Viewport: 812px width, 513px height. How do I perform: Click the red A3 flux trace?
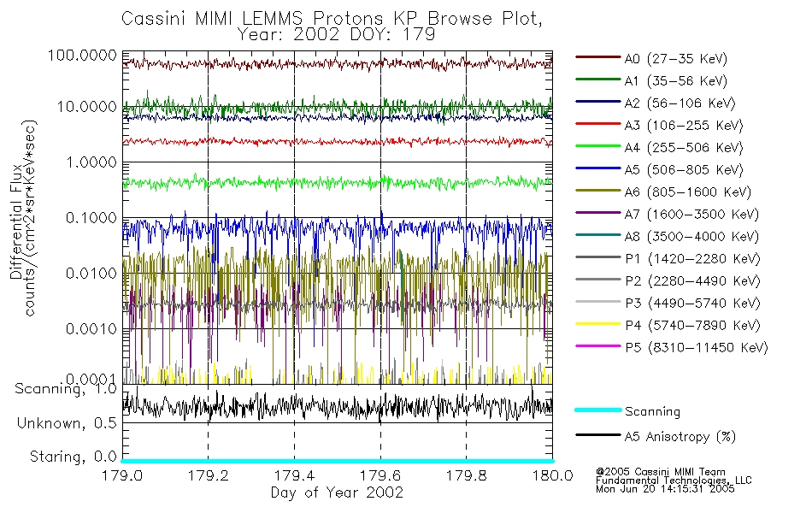337,141
